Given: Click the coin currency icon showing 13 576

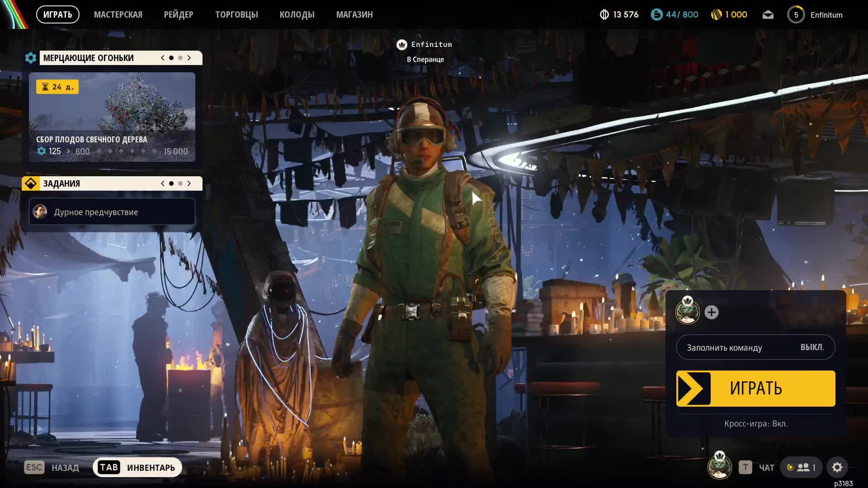Looking at the screenshot, I should [x=604, y=15].
